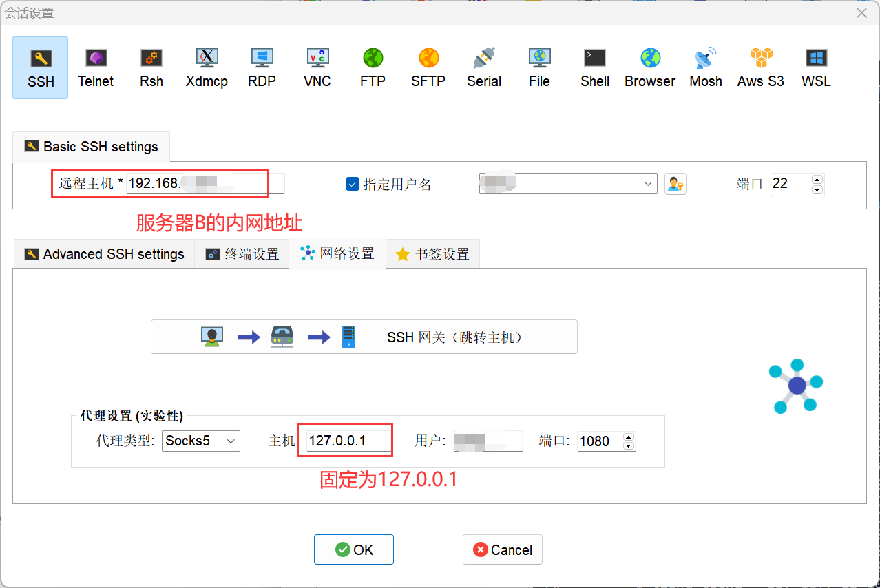
Task: Select the Serial session icon
Action: [483, 67]
